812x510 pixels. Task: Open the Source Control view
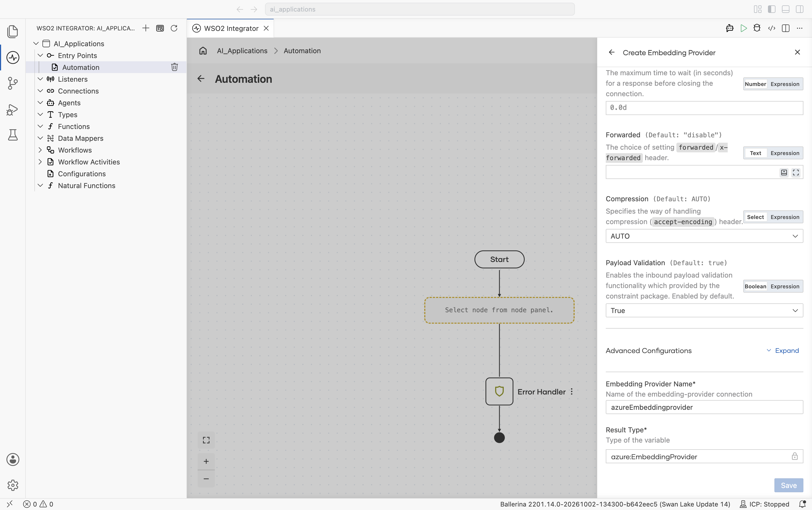[13, 83]
